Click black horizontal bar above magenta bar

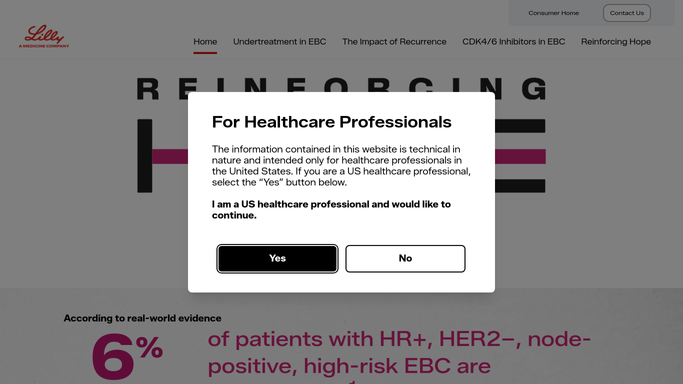[x=520, y=126]
